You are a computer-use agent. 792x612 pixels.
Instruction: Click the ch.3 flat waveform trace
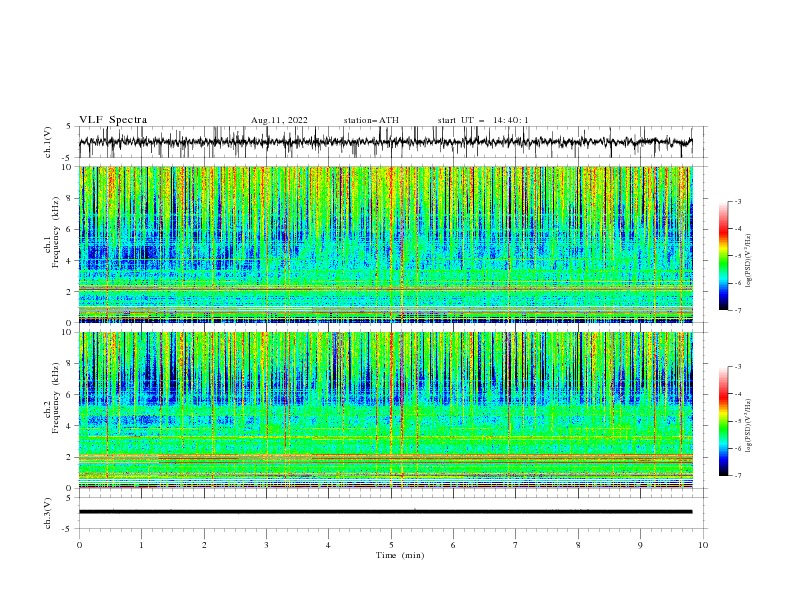tap(385, 512)
